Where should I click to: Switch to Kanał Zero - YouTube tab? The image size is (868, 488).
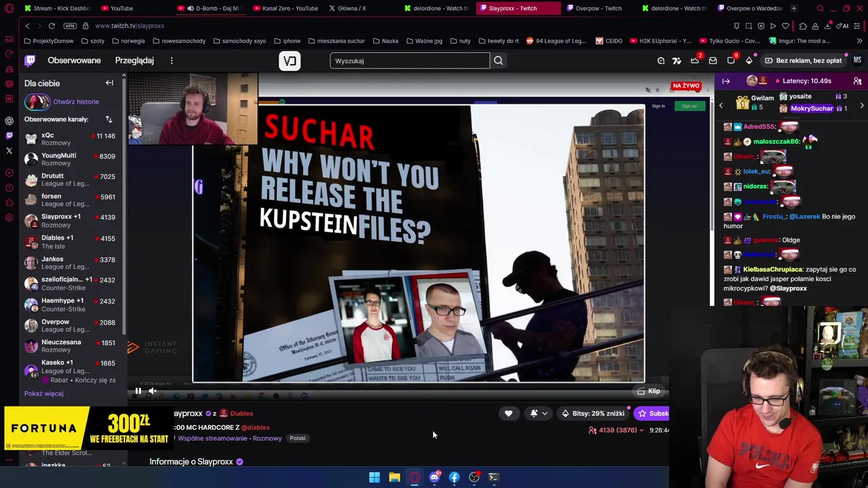285,8
